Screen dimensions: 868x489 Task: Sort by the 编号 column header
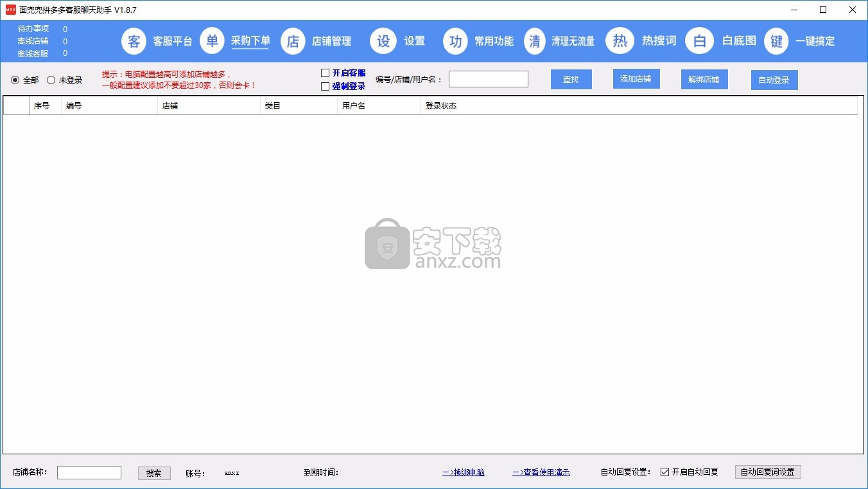pos(109,105)
